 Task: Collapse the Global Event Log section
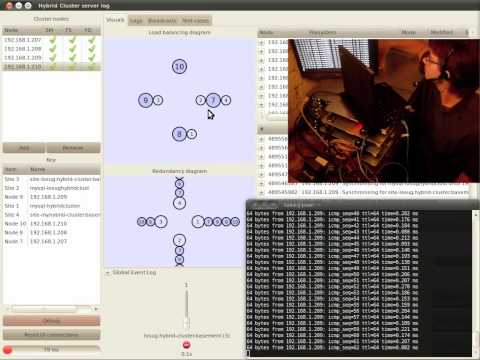tap(108, 272)
